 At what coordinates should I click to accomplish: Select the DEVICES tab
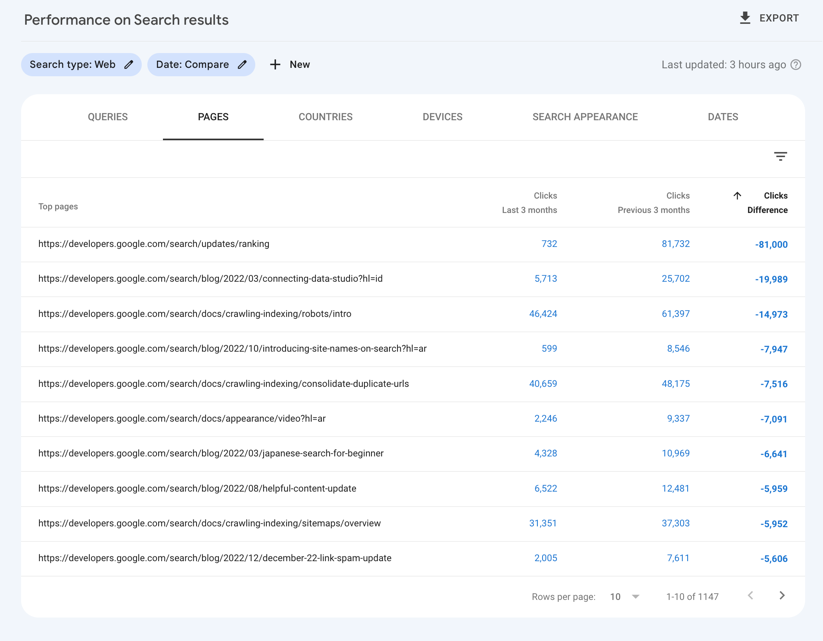441,116
